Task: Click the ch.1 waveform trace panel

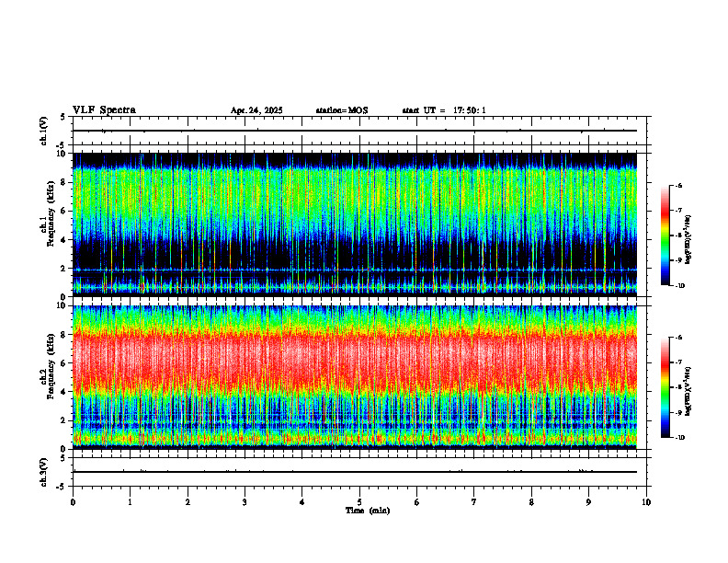Action: point(359,131)
